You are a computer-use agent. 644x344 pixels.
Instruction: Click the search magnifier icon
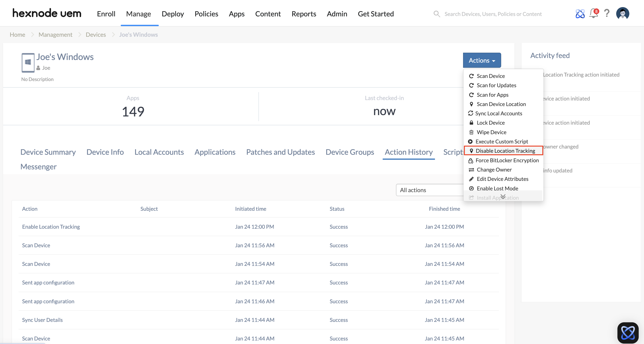pyautogui.click(x=436, y=14)
